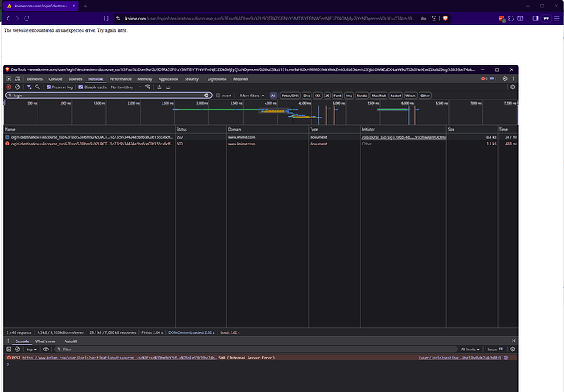This screenshot has height=392, width=564.
Task: Filter requests by Fetch/XHR
Action: [290, 96]
